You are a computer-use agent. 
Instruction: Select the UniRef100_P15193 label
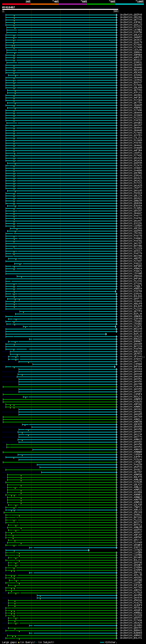tap(131, 401)
